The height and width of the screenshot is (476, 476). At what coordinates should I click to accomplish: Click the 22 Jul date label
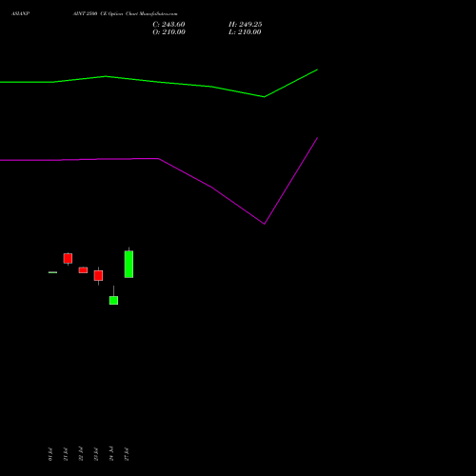(81, 454)
